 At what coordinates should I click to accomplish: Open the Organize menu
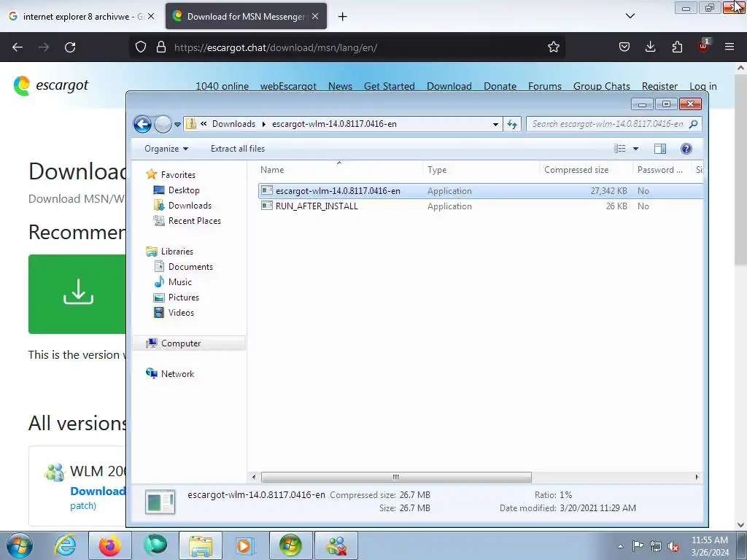pyautogui.click(x=166, y=149)
